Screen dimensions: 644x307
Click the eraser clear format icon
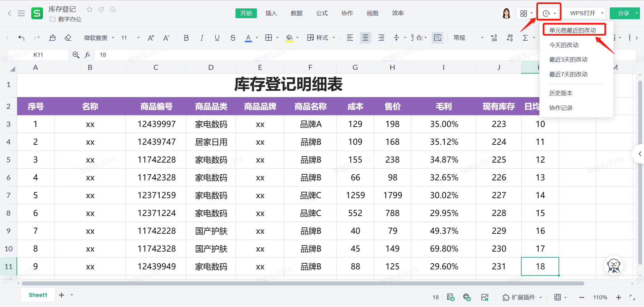point(68,38)
